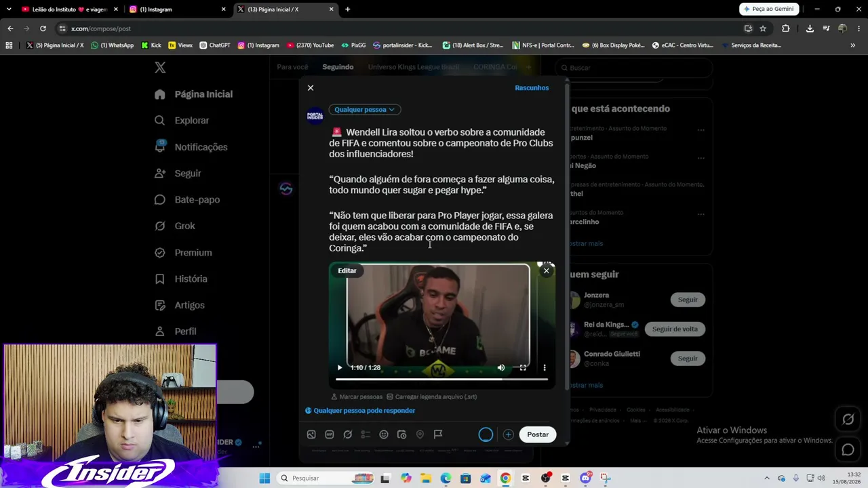The image size is (868, 488).
Task: Open Chrome from the taskbar
Action: [x=505, y=479]
